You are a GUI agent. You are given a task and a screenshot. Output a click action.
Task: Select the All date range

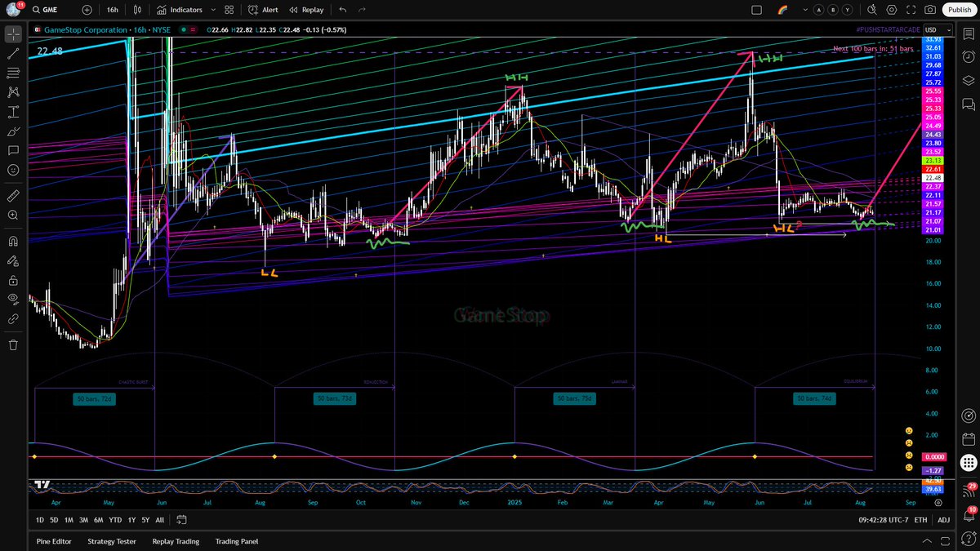[159, 520]
